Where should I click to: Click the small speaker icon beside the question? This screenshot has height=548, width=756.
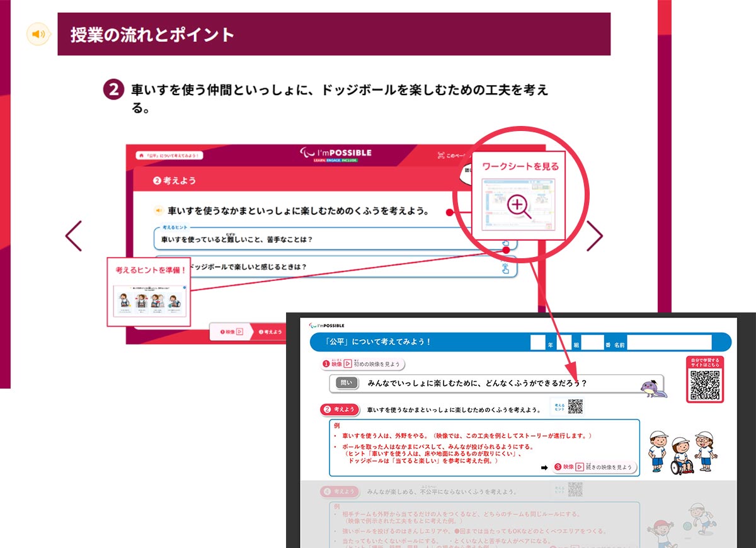tap(159, 211)
